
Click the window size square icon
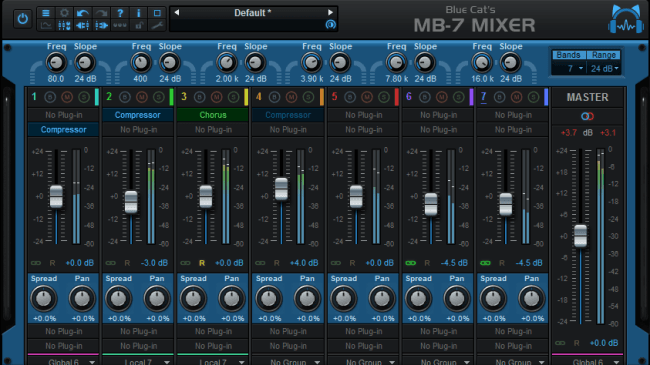(157, 13)
